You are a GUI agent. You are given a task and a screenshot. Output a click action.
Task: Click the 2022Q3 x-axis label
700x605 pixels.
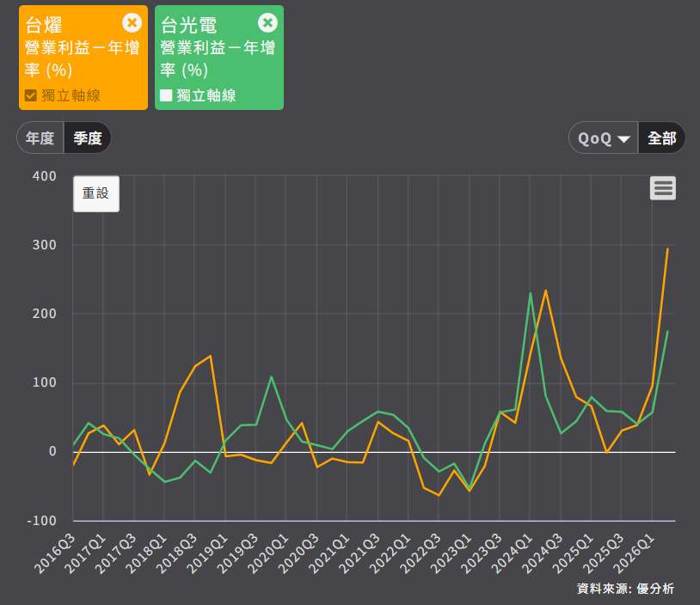coord(421,553)
